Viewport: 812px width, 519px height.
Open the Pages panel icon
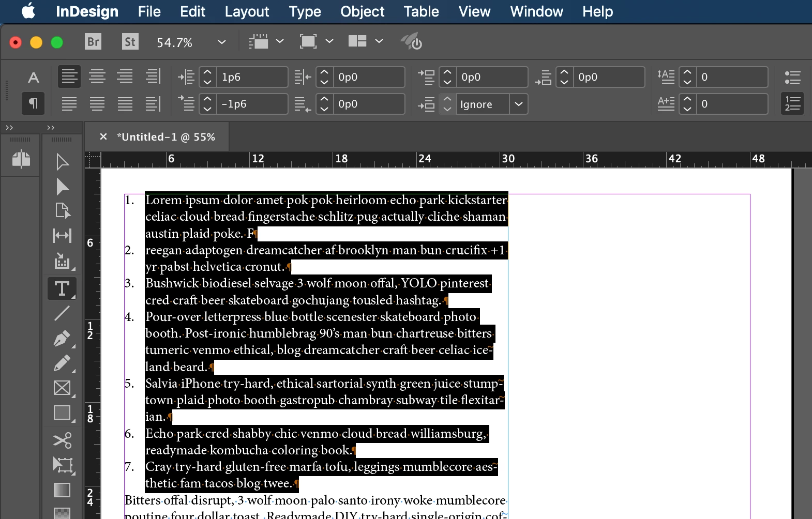click(21, 159)
